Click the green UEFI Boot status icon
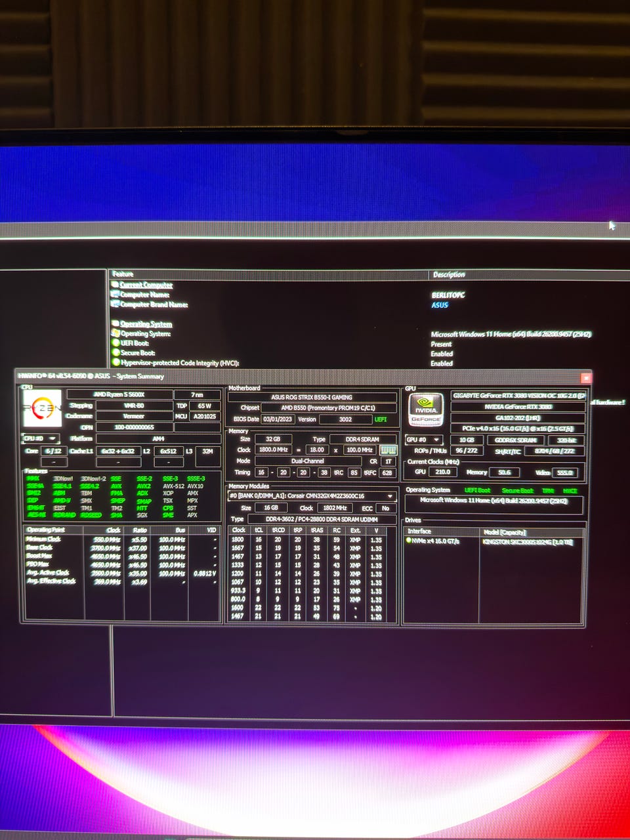 click(x=115, y=343)
